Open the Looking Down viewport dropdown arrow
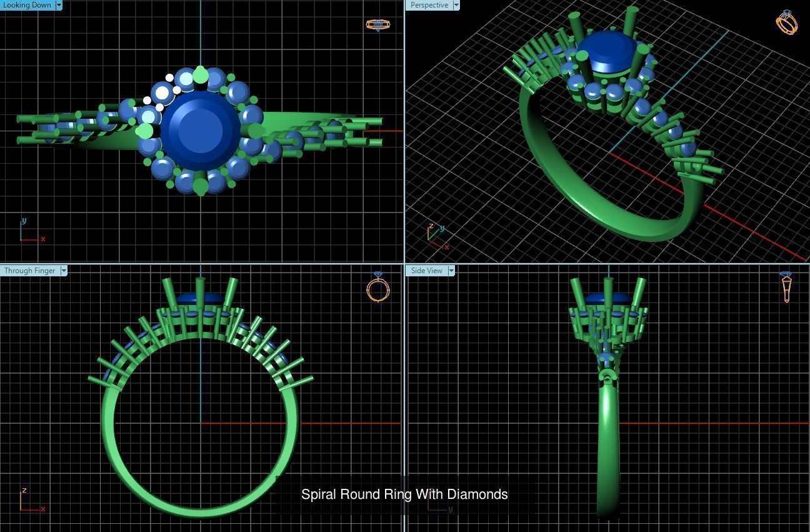Viewport: 810px width, 532px height. (x=59, y=5)
